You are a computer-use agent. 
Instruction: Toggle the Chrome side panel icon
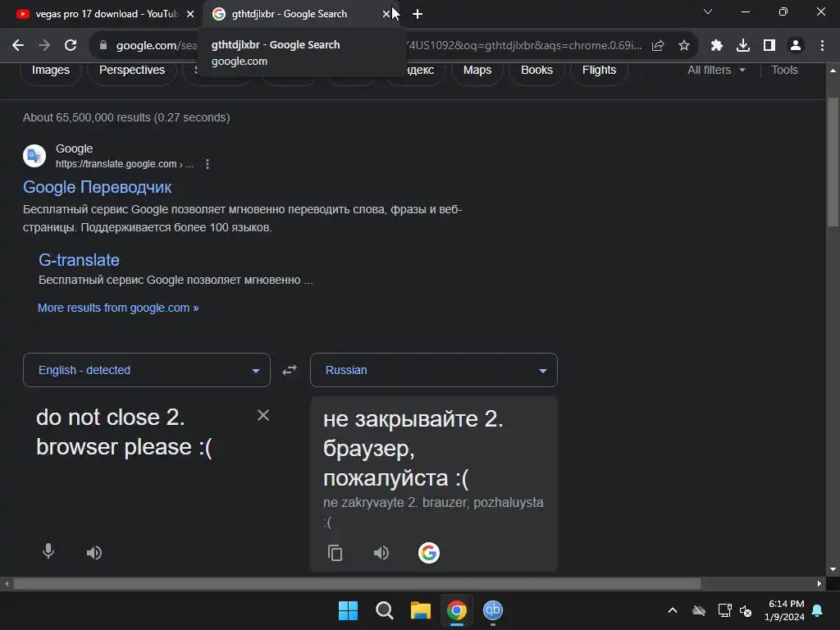point(769,46)
